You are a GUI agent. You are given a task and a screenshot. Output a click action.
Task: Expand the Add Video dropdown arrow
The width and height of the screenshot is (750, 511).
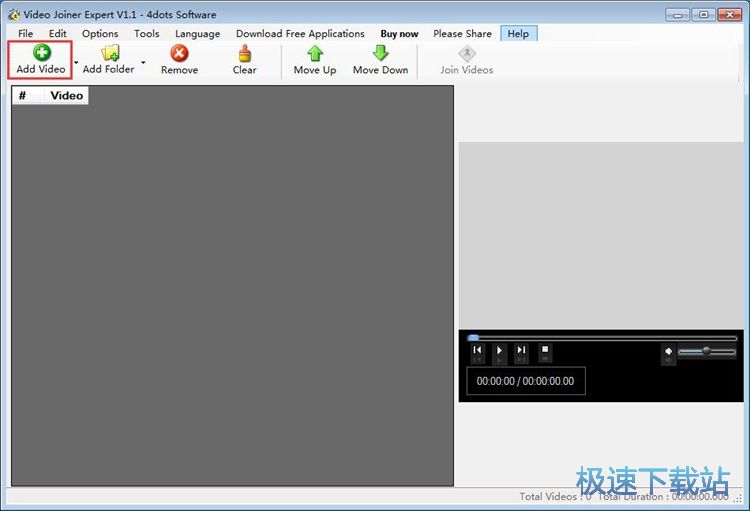75,62
